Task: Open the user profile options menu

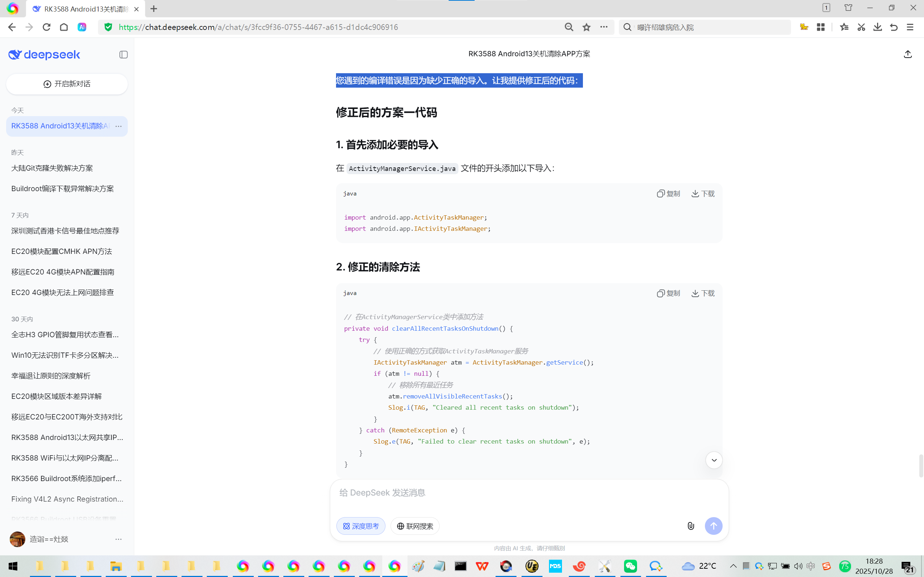Action: [x=118, y=539]
